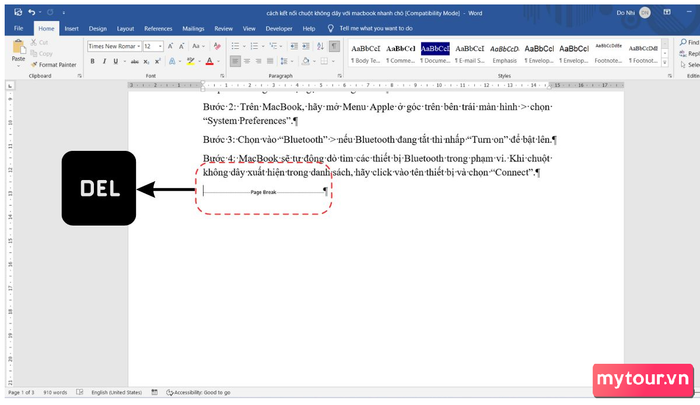Open the font name dropdown
700x405 pixels.
(x=139, y=46)
